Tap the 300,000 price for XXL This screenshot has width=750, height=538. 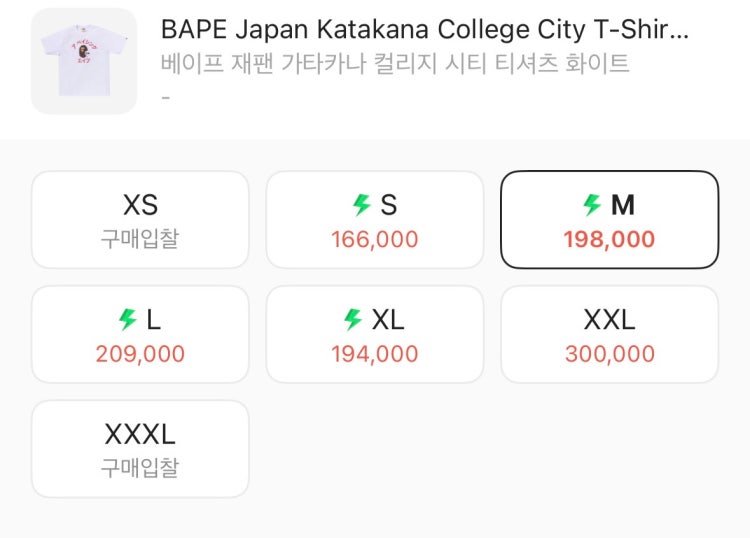609,354
